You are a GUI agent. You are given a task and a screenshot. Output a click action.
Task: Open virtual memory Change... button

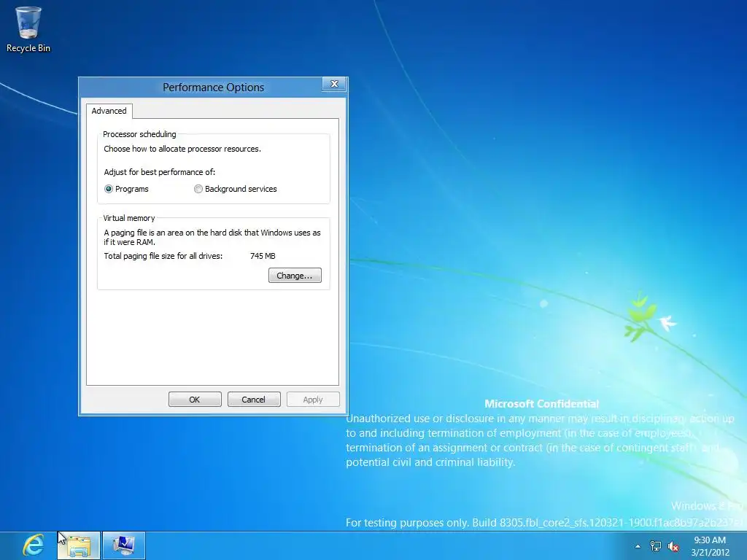(x=295, y=275)
